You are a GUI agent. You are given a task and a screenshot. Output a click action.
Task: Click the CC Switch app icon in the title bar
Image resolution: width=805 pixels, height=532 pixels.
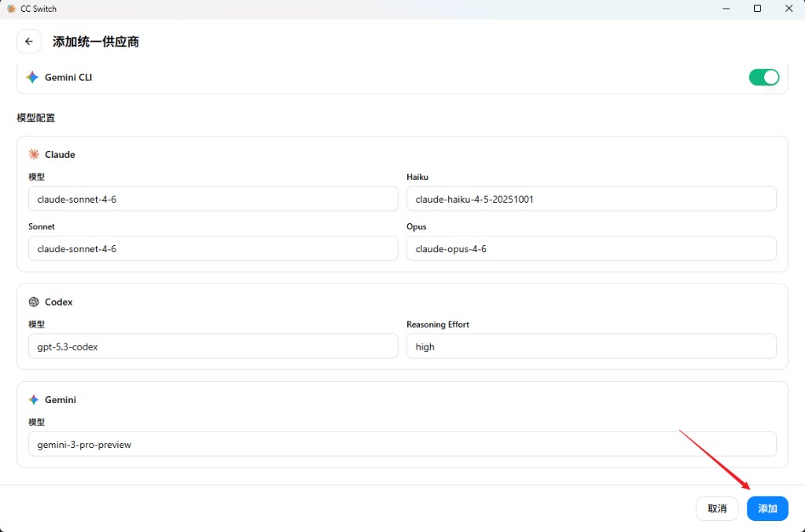tap(11, 9)
